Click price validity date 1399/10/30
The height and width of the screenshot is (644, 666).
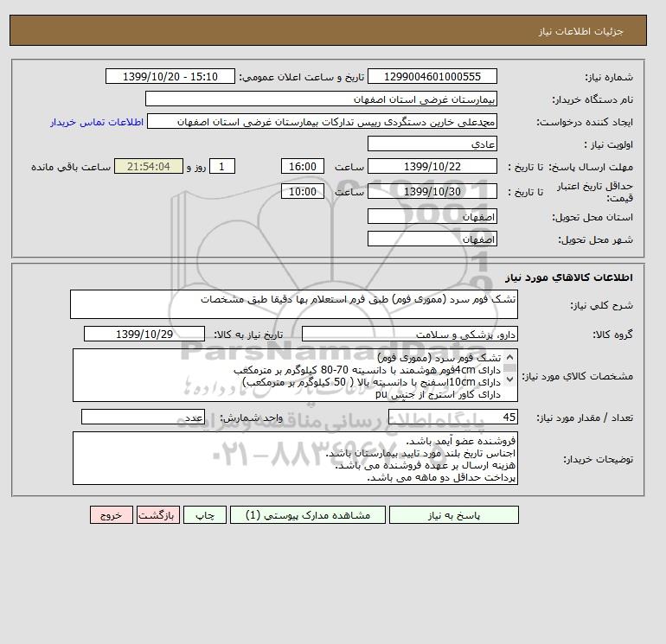432,191
